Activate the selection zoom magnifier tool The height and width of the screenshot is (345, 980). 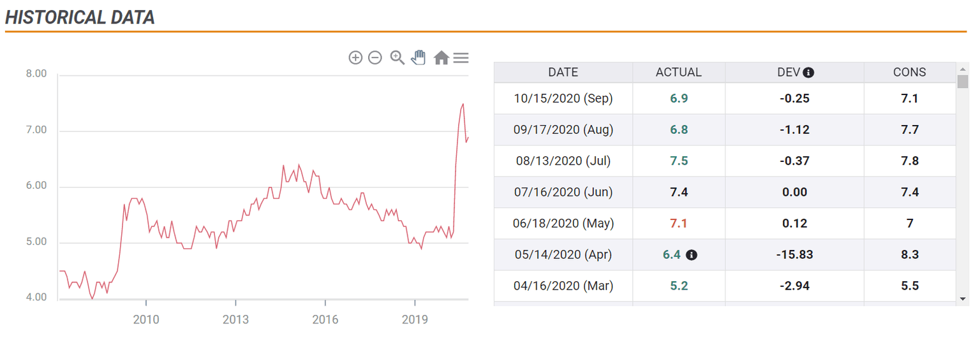point(397,58)
